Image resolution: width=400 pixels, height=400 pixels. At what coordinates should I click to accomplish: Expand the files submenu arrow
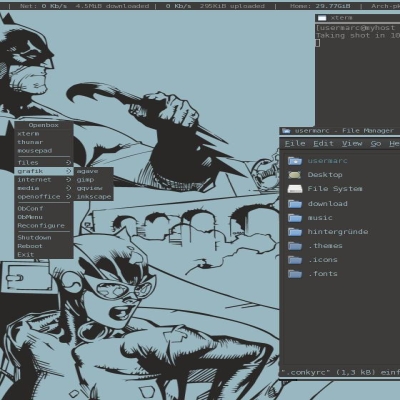68,163
